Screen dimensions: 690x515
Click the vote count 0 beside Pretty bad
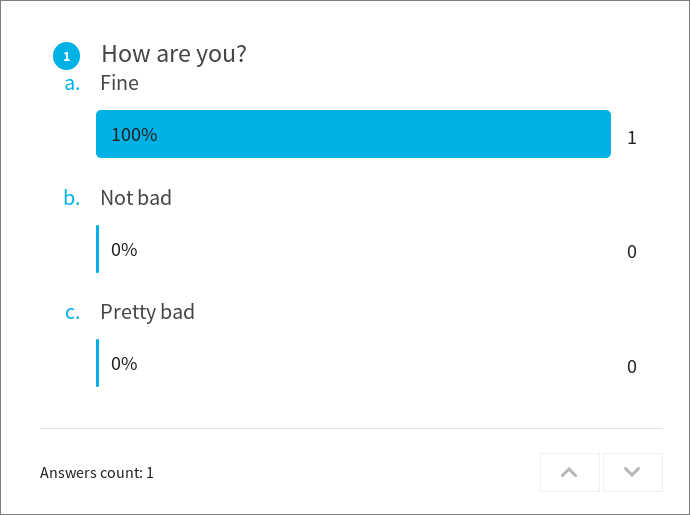(x=631, y=367)
